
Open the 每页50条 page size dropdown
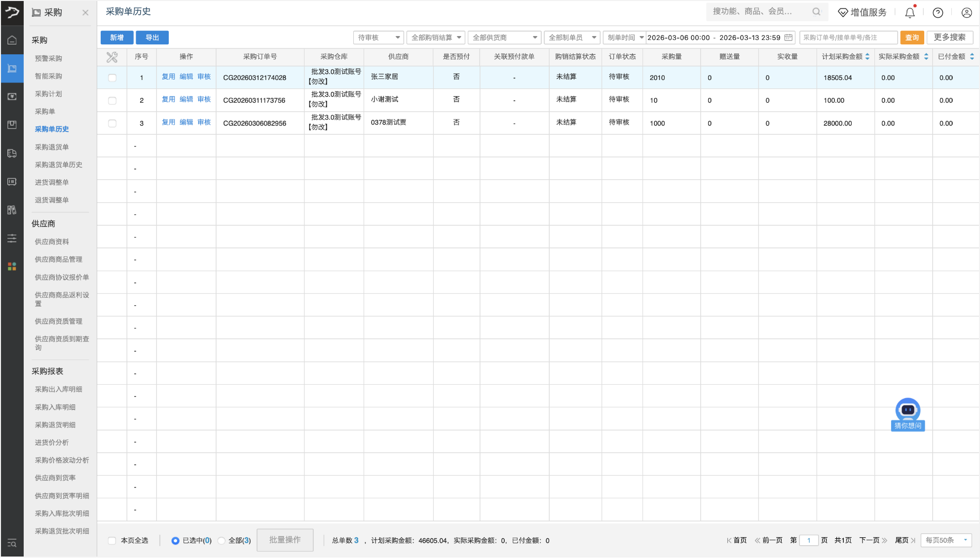coord(945,540)
